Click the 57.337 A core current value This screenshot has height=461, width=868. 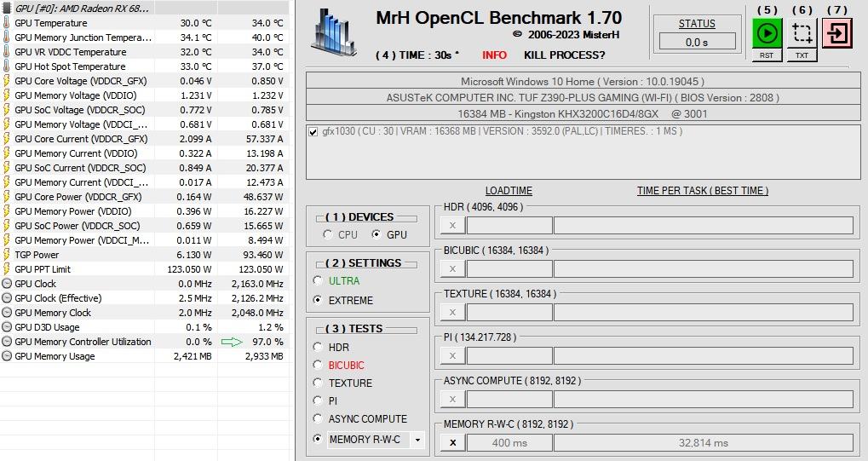(x=265, y=139)
